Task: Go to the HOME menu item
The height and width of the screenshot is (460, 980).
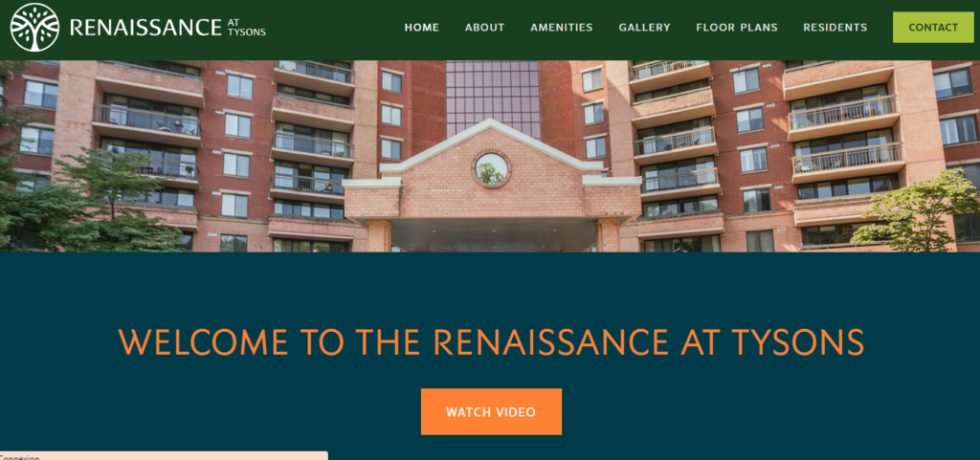Action: (422, 28)
